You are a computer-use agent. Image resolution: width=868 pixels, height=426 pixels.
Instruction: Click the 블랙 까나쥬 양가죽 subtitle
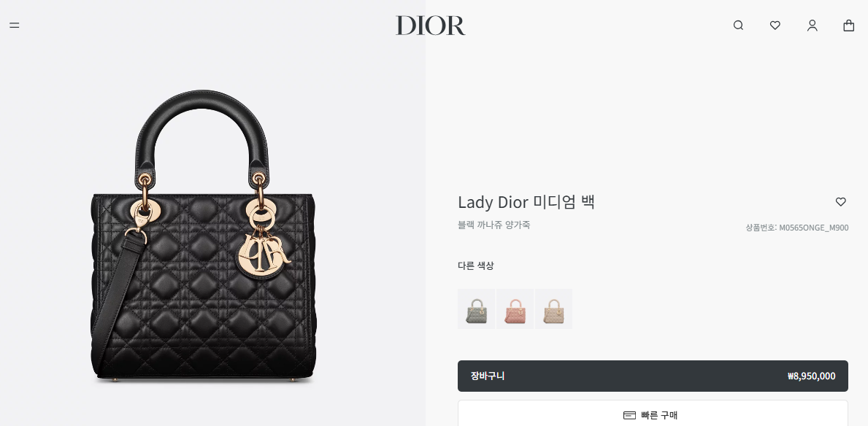[x=493, y=225]
